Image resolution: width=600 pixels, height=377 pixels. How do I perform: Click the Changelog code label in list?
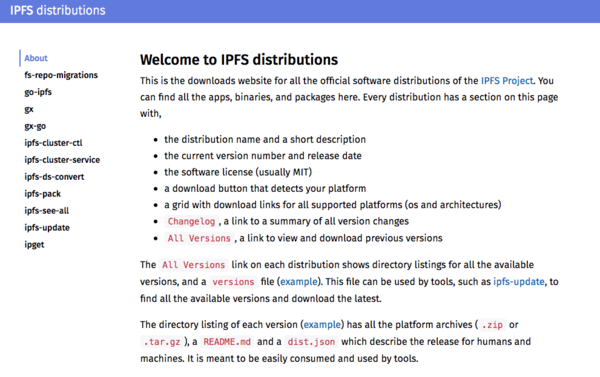tap(192, 221)
